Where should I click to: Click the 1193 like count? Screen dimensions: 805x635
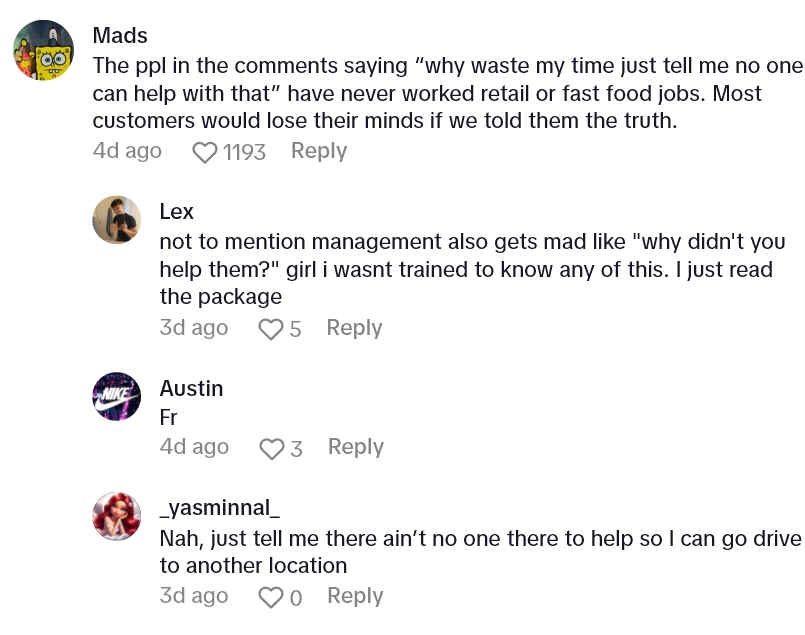pos(244,152)
